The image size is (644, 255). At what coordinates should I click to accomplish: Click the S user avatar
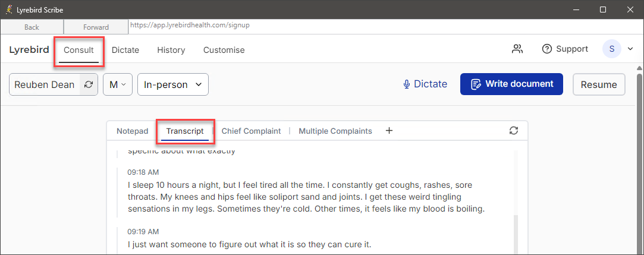point(611,49)
